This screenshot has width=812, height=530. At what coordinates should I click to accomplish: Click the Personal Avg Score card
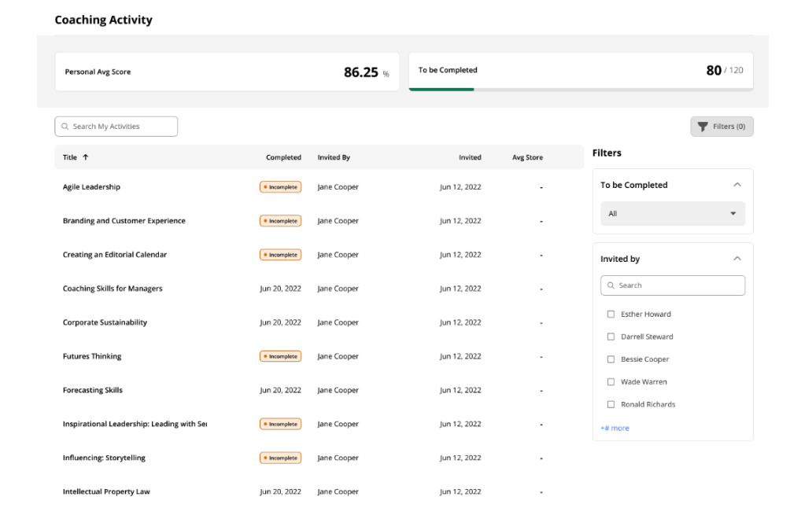[227, 72]
